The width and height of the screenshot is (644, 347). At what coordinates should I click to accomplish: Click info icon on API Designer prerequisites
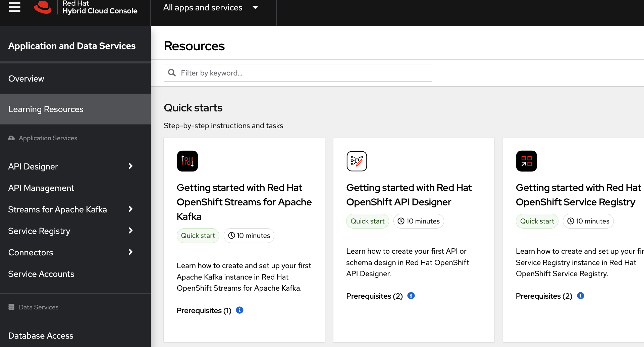[x=411, y=296]
